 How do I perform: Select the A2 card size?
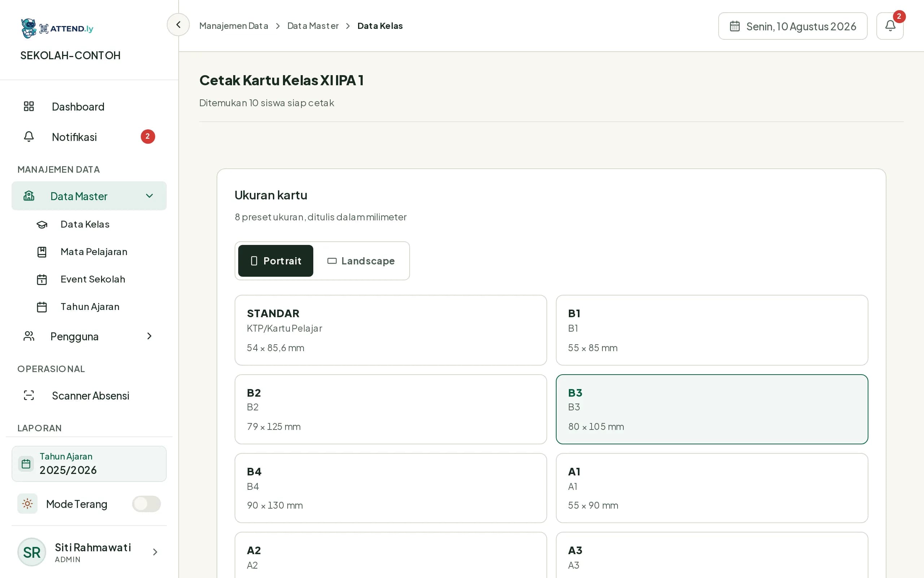(391, 555)
